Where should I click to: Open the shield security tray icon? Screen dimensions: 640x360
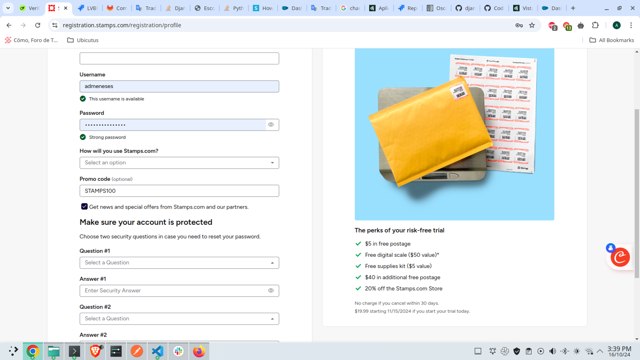[517, 351]
